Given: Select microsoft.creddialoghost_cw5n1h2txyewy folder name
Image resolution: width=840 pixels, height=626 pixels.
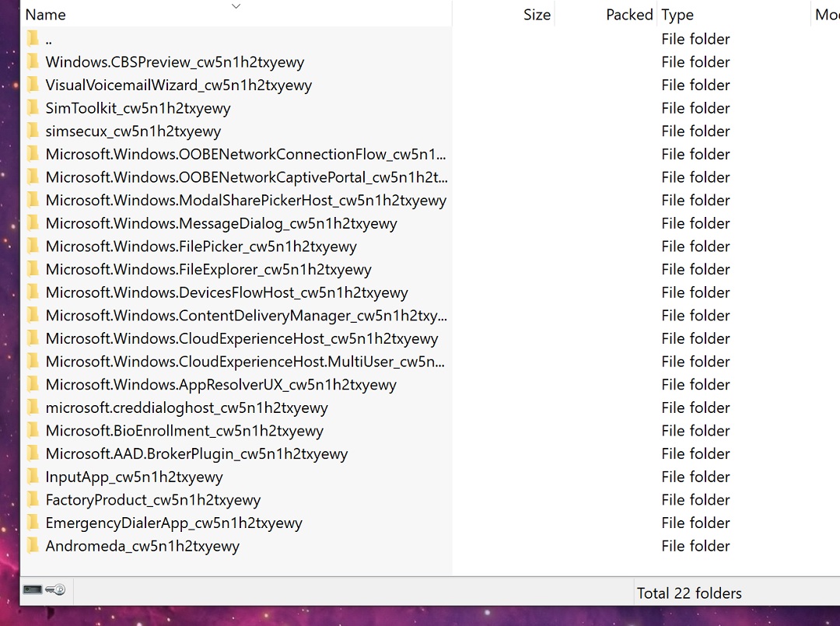Looking at the screenshot, I should 187,408.
